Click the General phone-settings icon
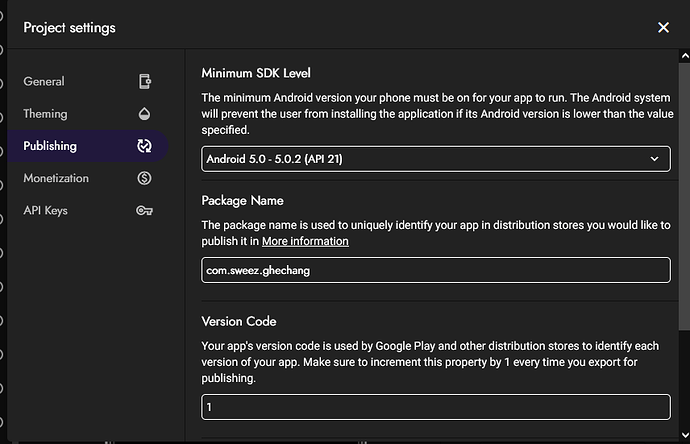Screen dimensions: 690x444 point(144,81)
